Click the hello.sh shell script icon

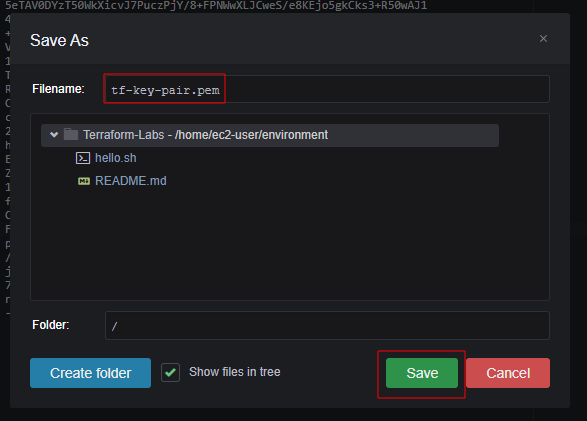coord(83,158)
